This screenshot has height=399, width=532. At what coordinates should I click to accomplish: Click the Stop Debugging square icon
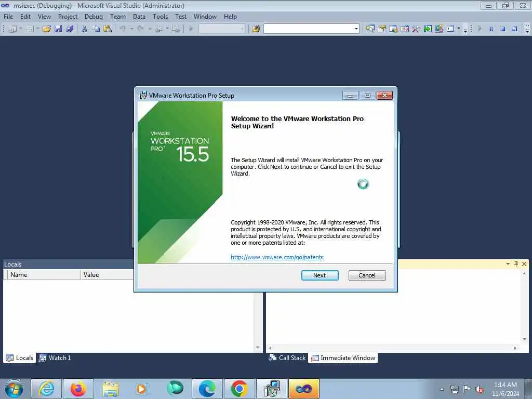(x=503, y=29)
